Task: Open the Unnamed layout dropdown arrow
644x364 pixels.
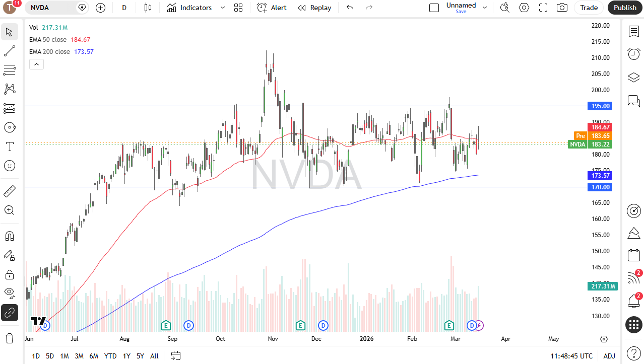Action: (x=485, y=8)
